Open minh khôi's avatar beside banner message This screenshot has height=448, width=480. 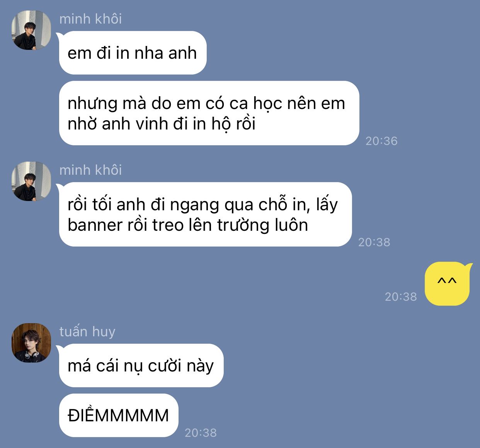point(31,181)
